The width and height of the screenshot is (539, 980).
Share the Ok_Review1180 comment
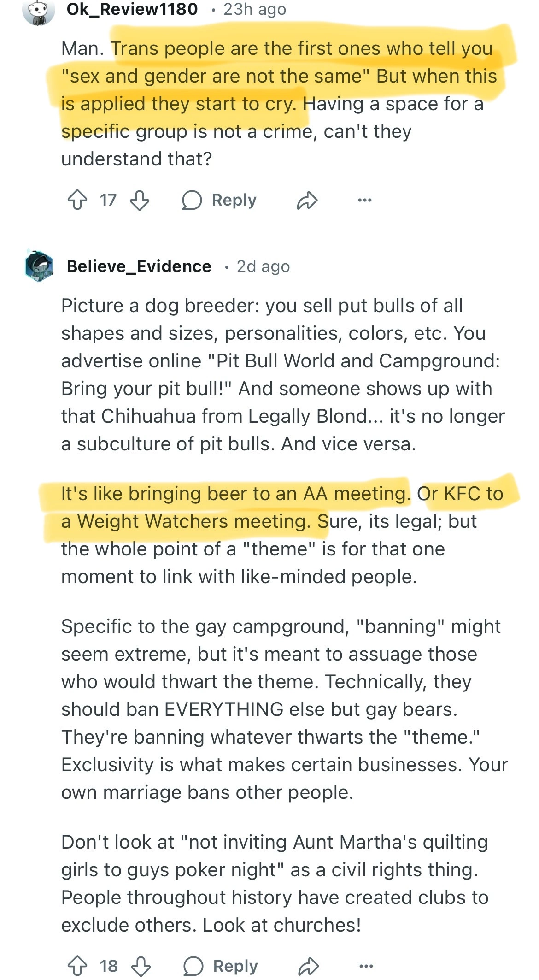[x=307, y=201]
